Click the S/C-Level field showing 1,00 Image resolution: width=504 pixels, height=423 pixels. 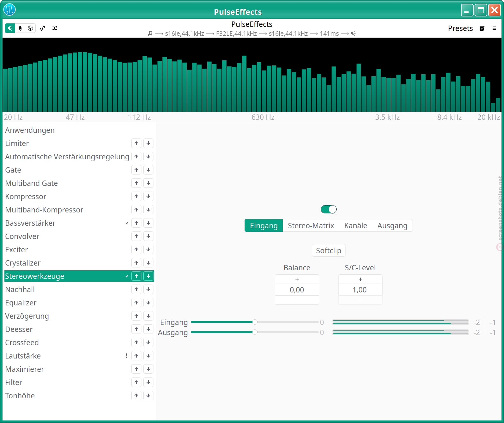[360, 290]
